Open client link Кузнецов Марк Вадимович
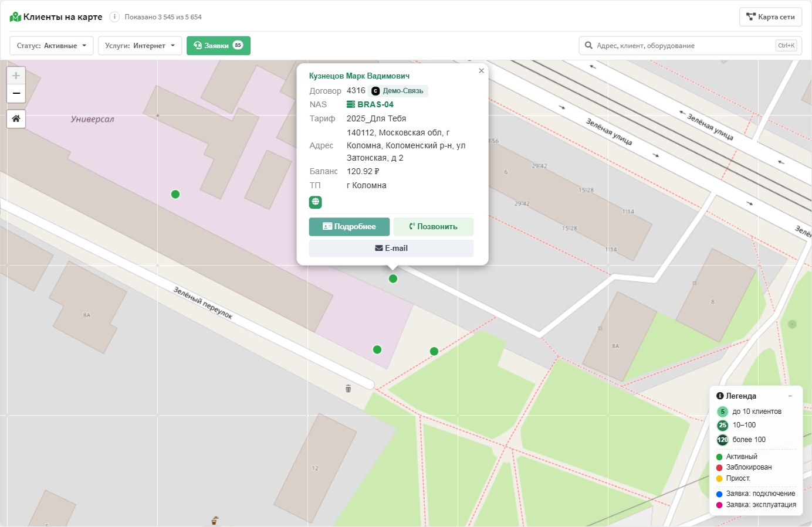Image resolution: width=812 pixels, height=527 pixels. [x=359, y=76]
